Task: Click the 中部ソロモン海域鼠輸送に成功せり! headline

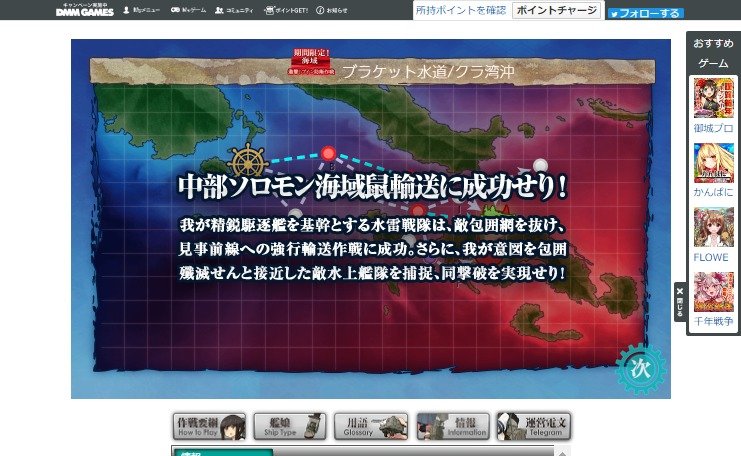Action: [x=372, y=187]
